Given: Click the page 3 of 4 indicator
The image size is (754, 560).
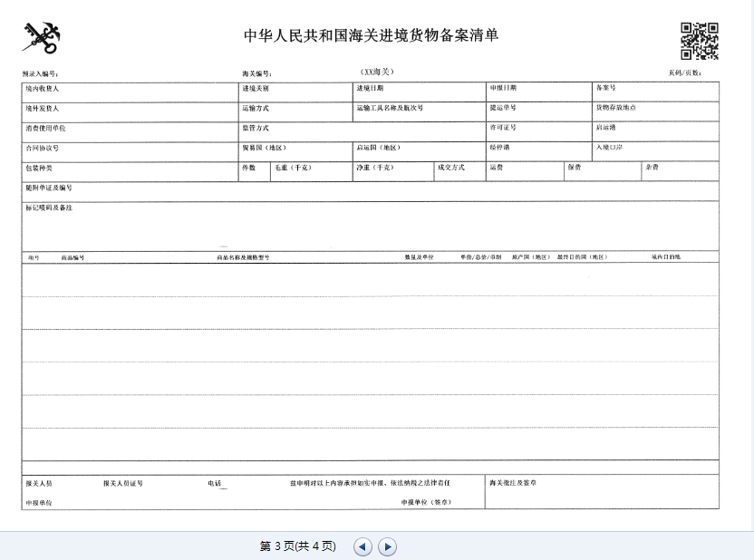Looking at the screenshot, I should click(x=297, y=546).
